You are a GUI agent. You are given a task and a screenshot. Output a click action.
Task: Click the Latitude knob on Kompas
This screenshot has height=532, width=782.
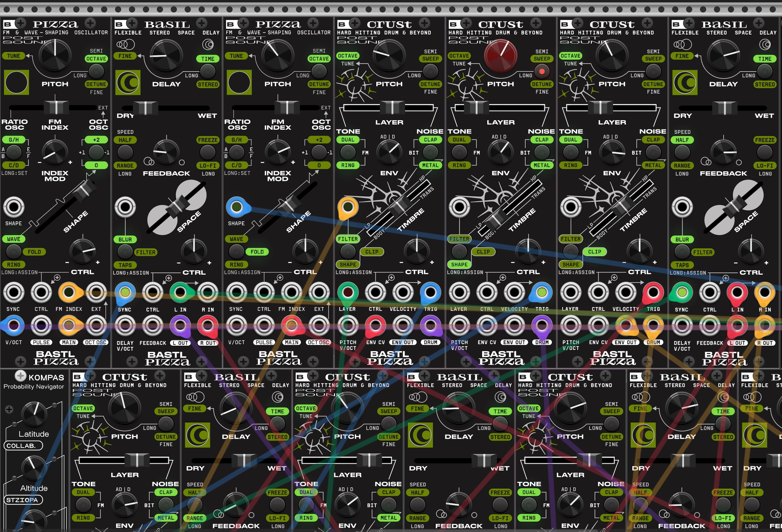coord(34,413)
